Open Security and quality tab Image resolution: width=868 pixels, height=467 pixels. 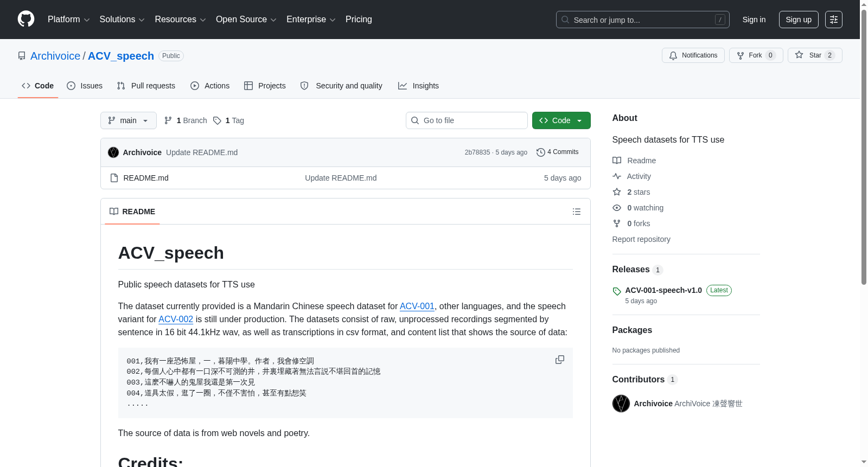click(341, 86)
